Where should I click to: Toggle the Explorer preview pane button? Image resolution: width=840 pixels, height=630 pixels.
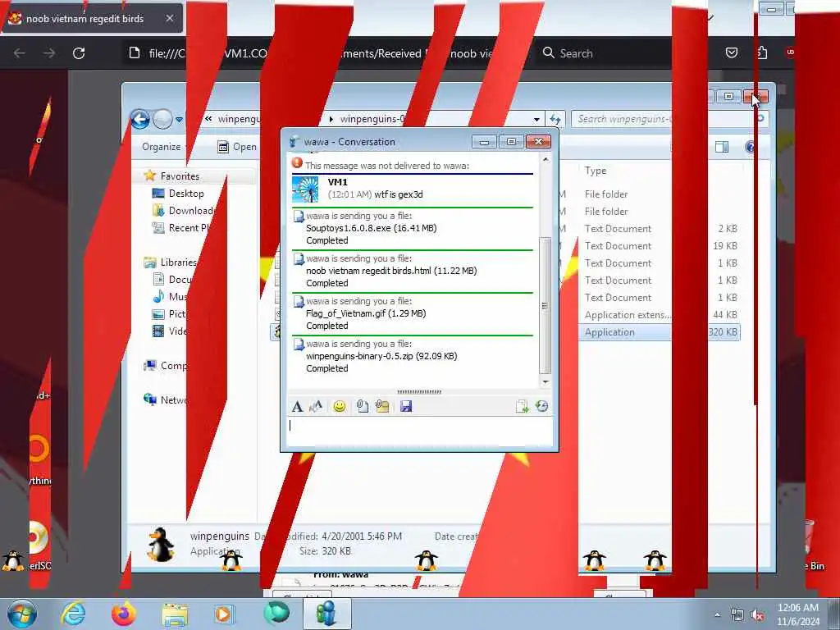pos(722,147)
